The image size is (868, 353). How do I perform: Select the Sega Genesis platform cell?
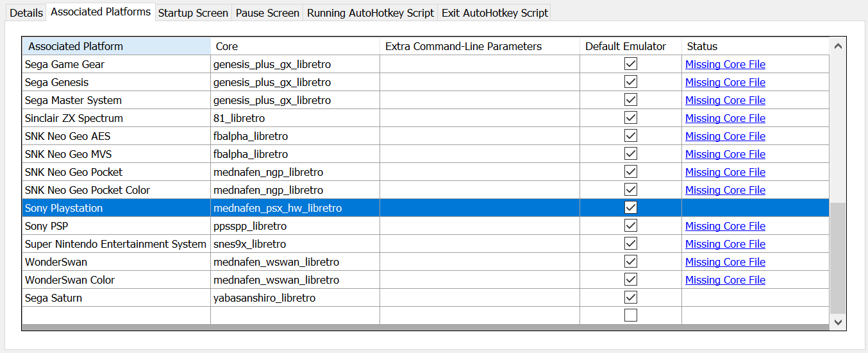click(x=116, y=82)
